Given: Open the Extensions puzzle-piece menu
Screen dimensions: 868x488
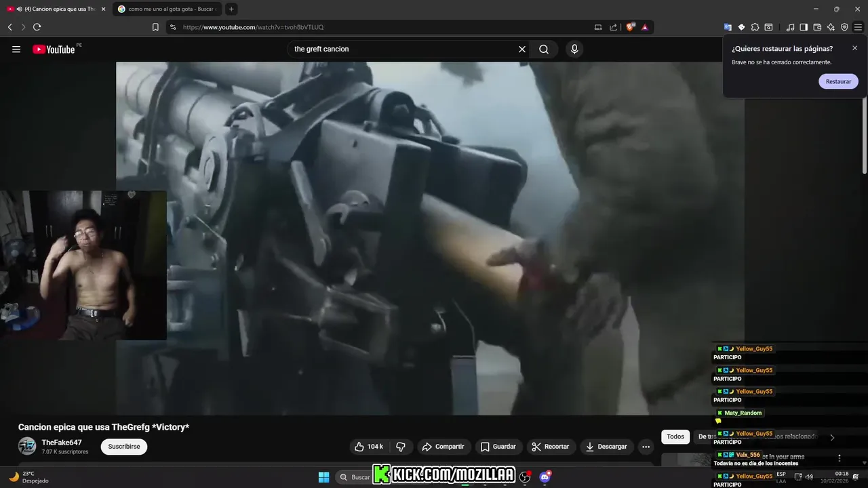Looking at the screenshot, I should (x=755, y=27).
